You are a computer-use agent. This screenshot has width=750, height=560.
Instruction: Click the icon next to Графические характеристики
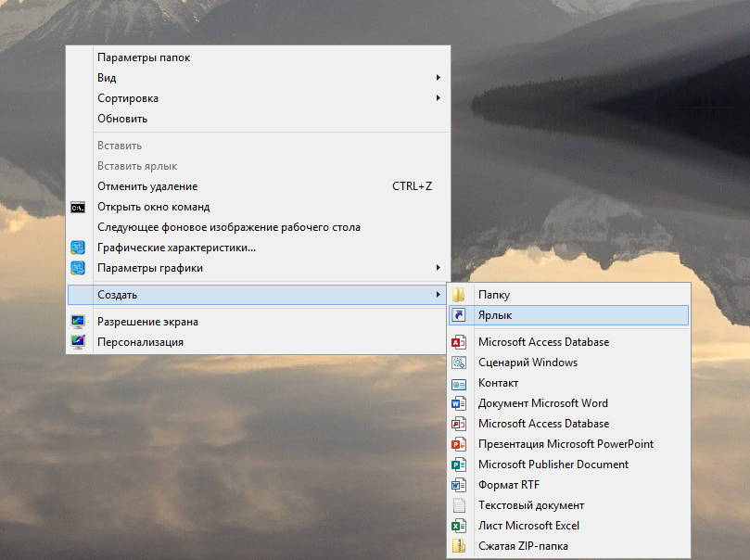[78, 248]
